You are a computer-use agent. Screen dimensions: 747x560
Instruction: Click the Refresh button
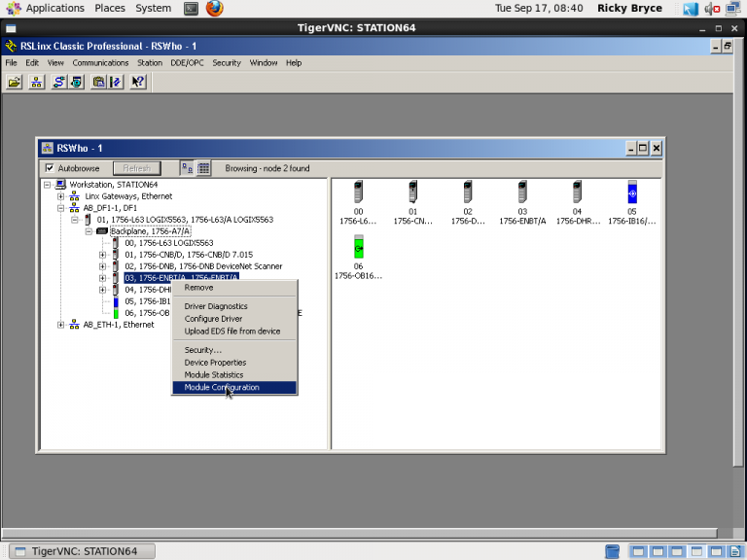point(137,168)
